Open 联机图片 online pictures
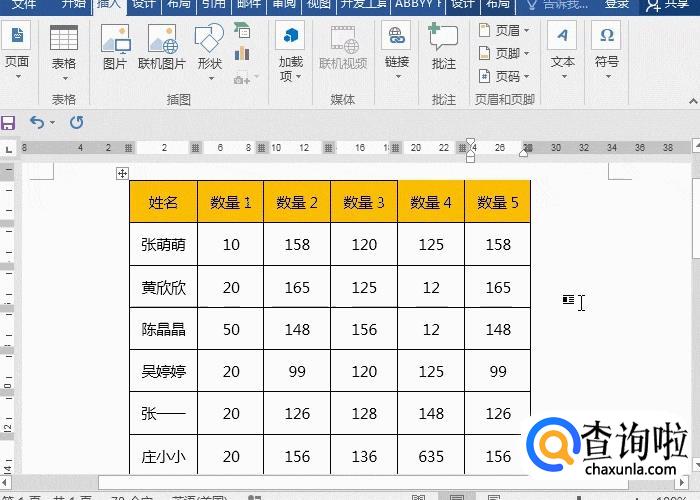This screenshot has width=700, height=500. pos(162,47)
